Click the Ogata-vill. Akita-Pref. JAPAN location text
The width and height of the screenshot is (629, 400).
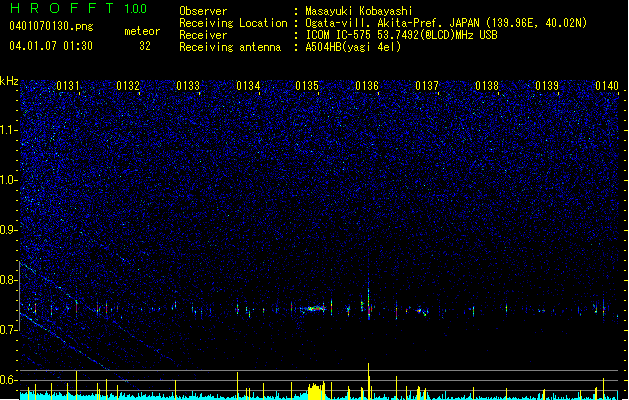[446, 23]
